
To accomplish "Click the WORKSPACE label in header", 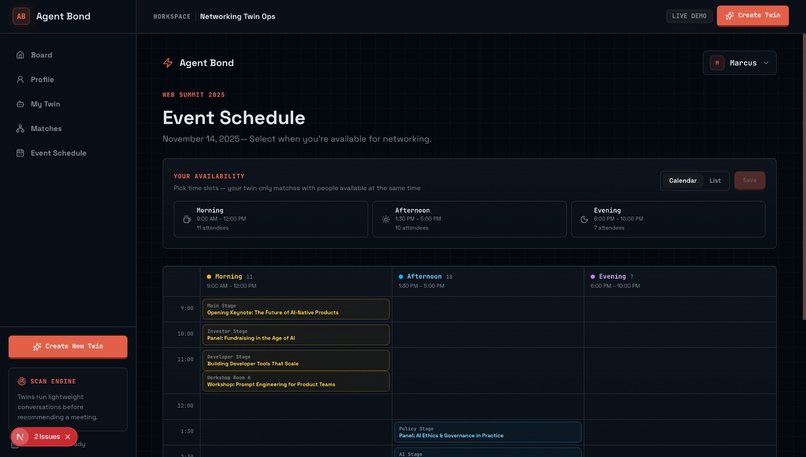I will click(172, 16).
